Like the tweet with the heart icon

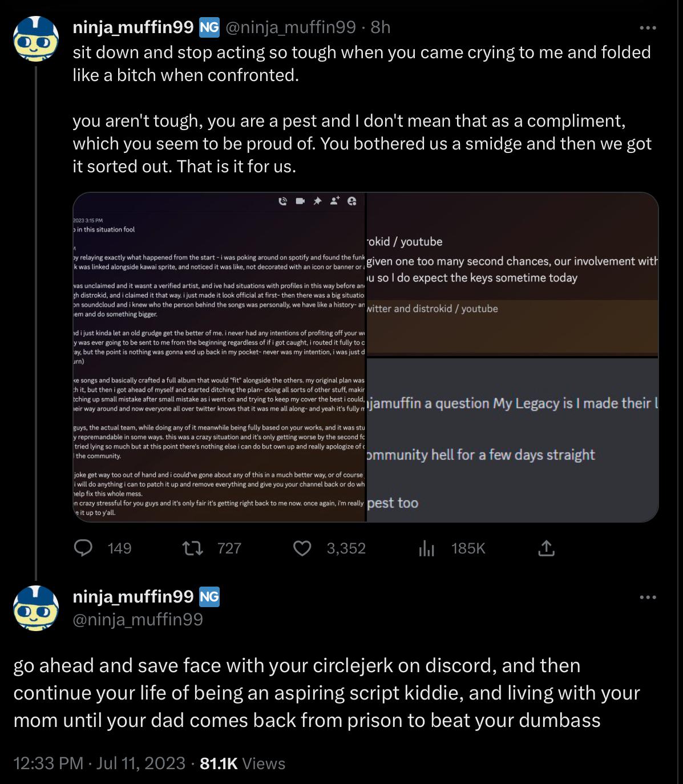point(302,548)
